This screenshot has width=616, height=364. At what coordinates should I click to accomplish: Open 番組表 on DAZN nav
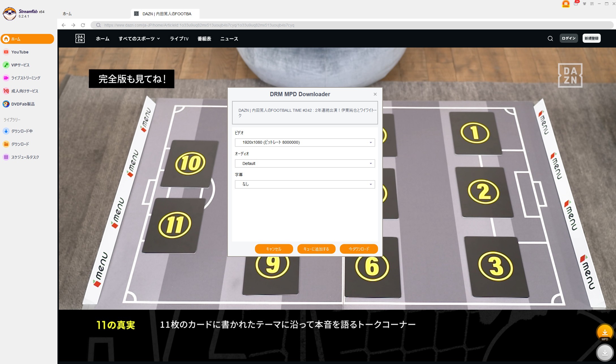(204, 38)
